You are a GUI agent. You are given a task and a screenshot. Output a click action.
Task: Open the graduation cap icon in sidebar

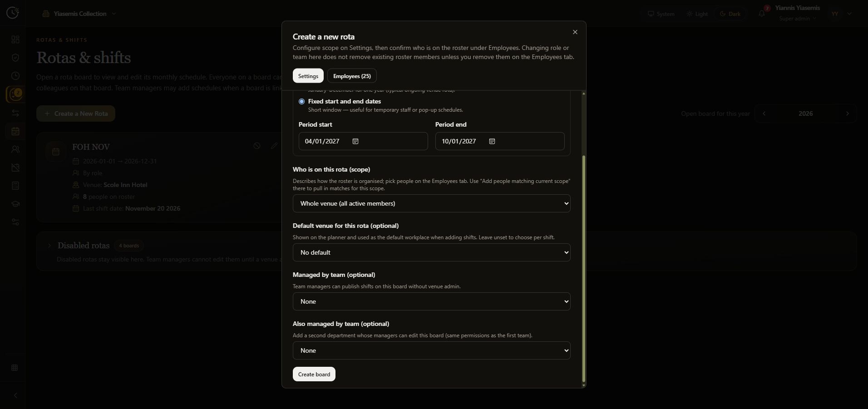coord(15,204)
